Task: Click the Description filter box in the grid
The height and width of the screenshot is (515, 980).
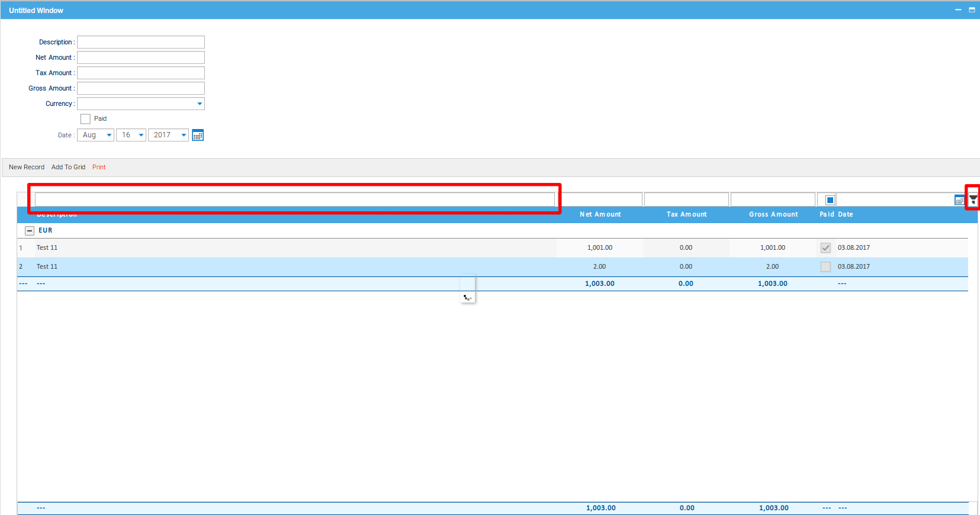Action: coord(295,199)
